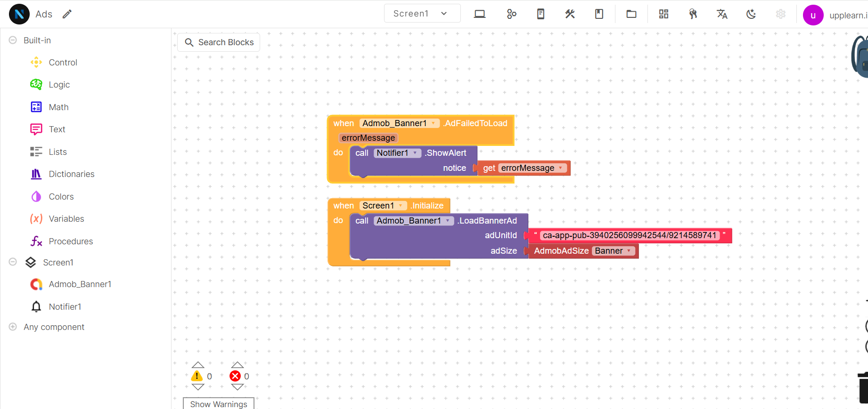Click the trash can in the workspace

click(863, 387)
